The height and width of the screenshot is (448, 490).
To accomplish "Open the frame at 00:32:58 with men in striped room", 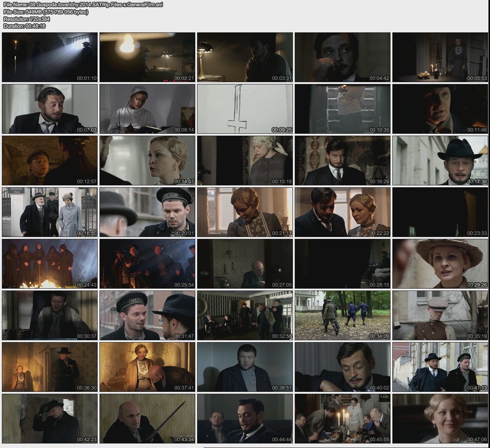I will (245, 315).
